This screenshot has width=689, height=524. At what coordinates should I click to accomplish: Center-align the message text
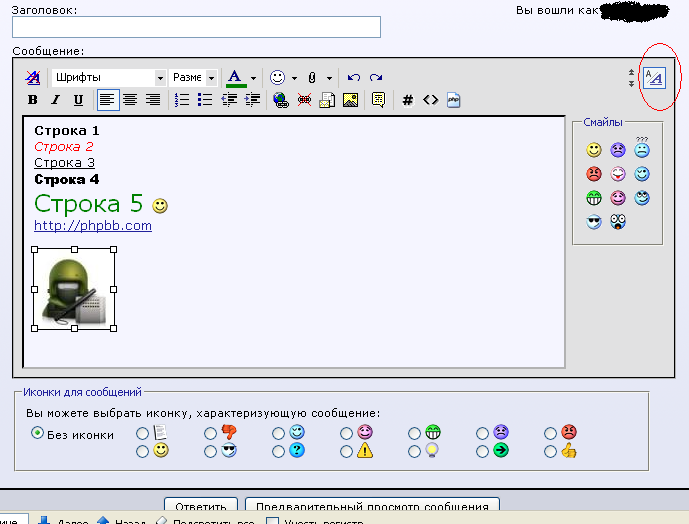pos(130,100)
